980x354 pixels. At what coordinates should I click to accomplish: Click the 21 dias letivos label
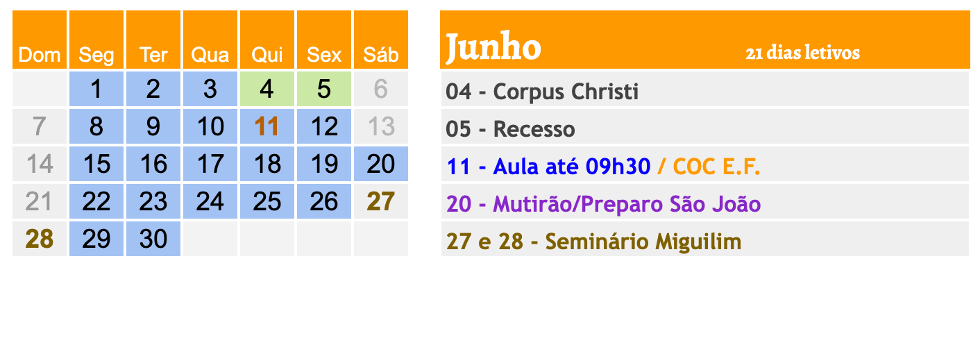coord(802,53)
